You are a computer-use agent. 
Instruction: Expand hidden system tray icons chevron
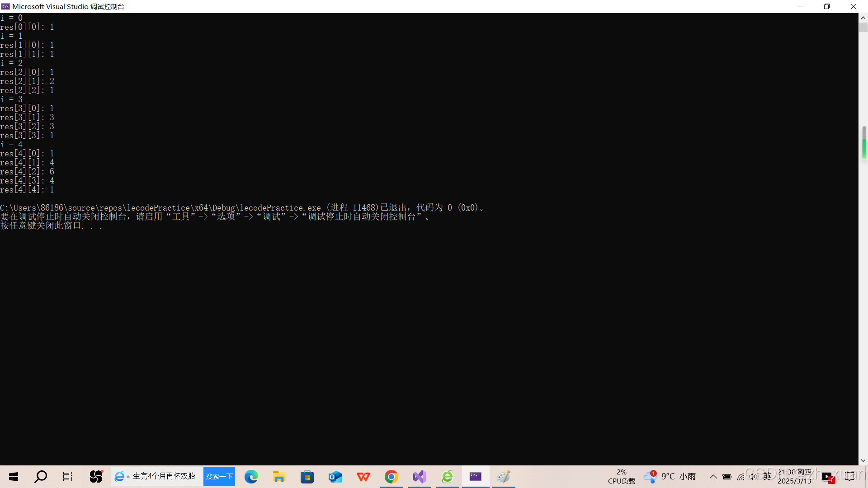click(713, 477)
